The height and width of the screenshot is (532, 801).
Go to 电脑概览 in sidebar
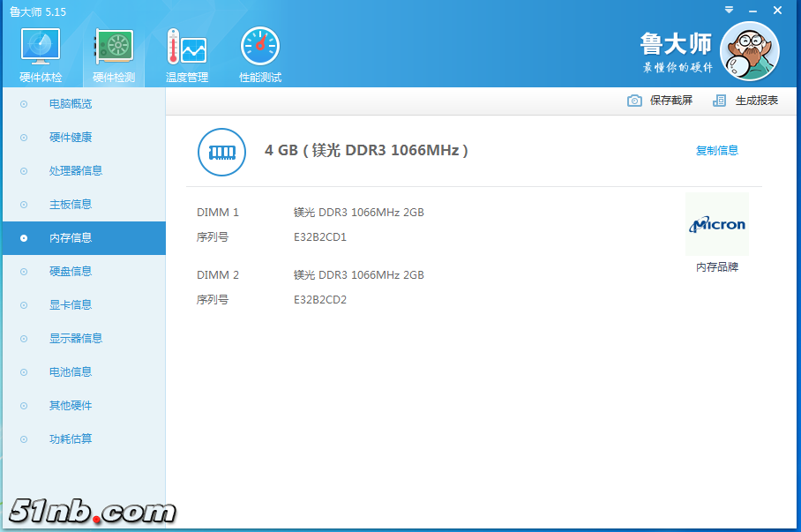(x=71, y=104)
